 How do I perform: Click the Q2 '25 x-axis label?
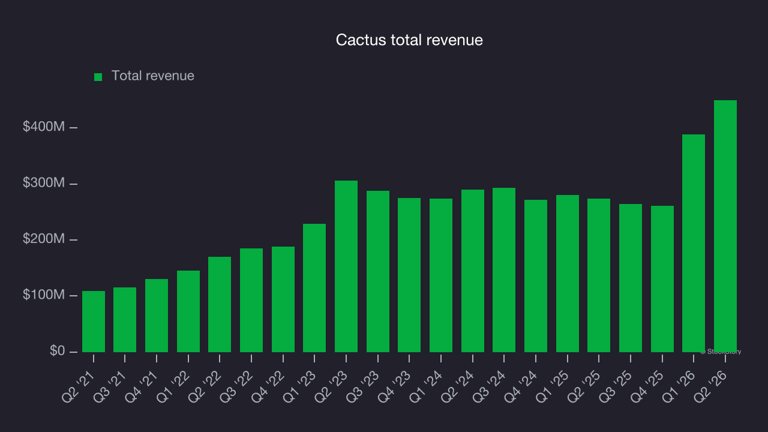[x=584, y=387]
